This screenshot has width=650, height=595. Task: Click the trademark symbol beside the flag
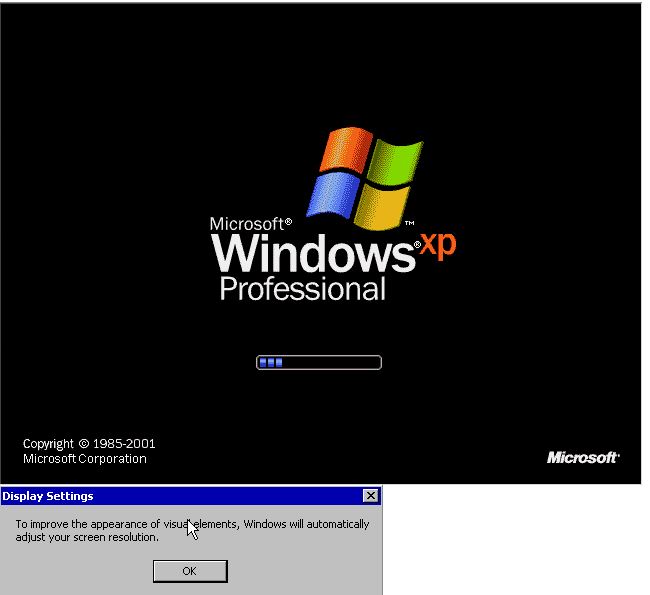point(409,223)
